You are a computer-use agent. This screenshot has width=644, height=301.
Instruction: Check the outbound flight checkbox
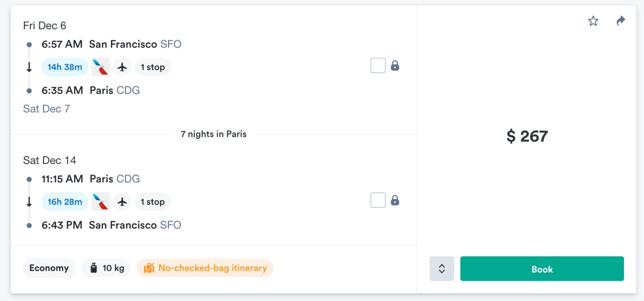tap(378, 66)
